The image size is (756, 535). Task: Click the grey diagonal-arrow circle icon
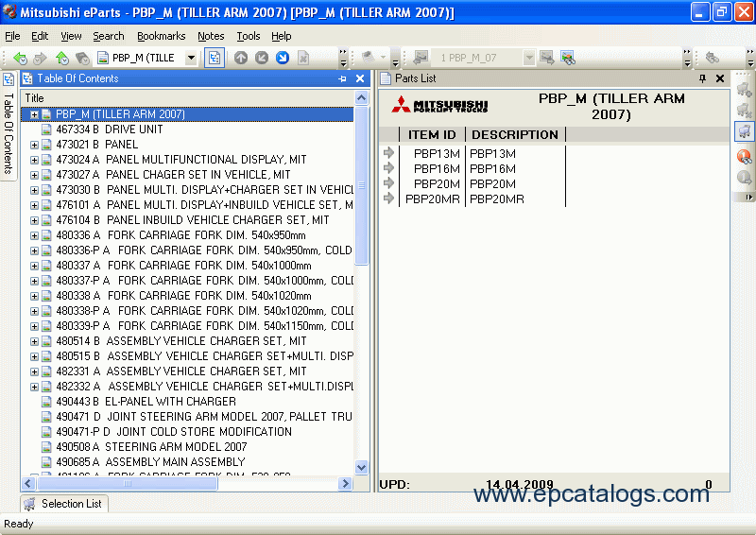pos(262,58)
